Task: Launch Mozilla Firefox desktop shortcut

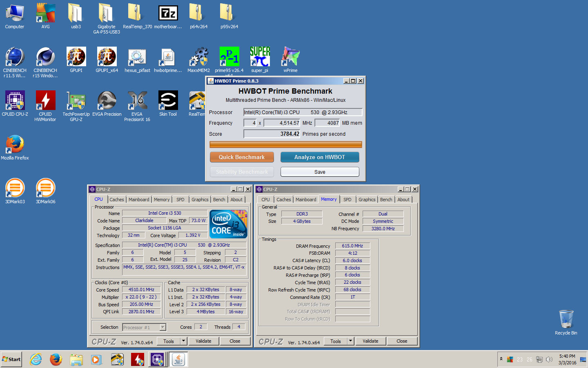Action: (15, 148)
